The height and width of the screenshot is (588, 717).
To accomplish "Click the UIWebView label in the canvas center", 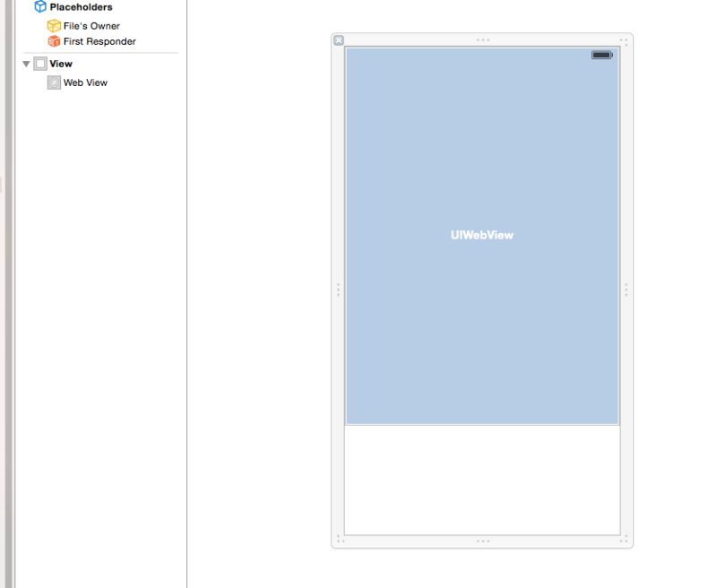I will tap(482, 235).
